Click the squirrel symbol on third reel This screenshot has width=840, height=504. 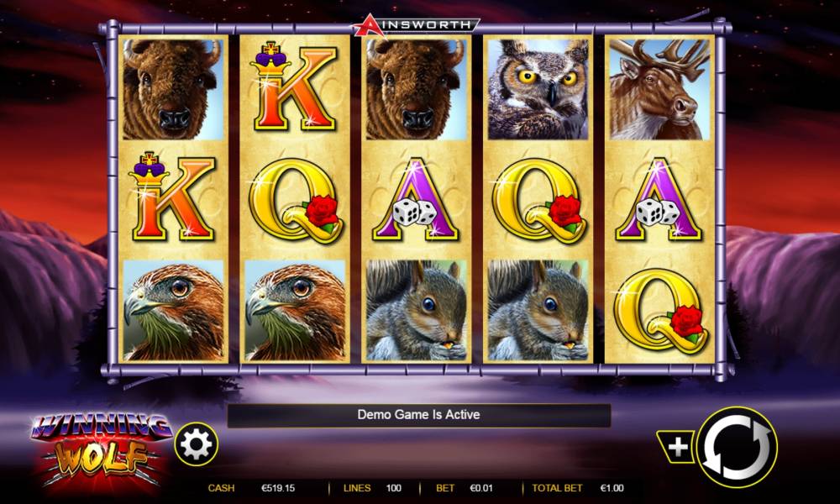click(x=417, y=311)
